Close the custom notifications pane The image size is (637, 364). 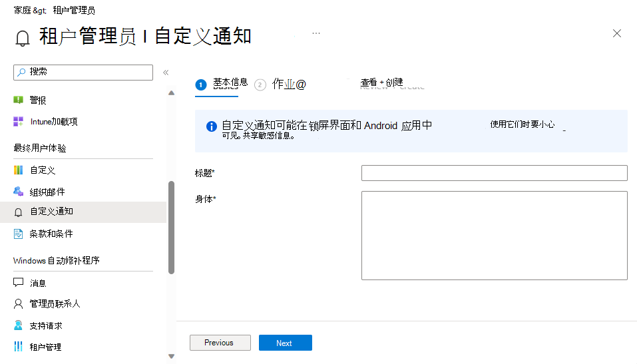pos(616,33)
